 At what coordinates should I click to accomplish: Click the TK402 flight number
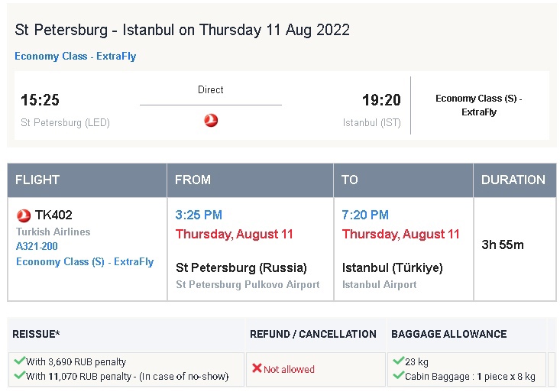[53, 215]
